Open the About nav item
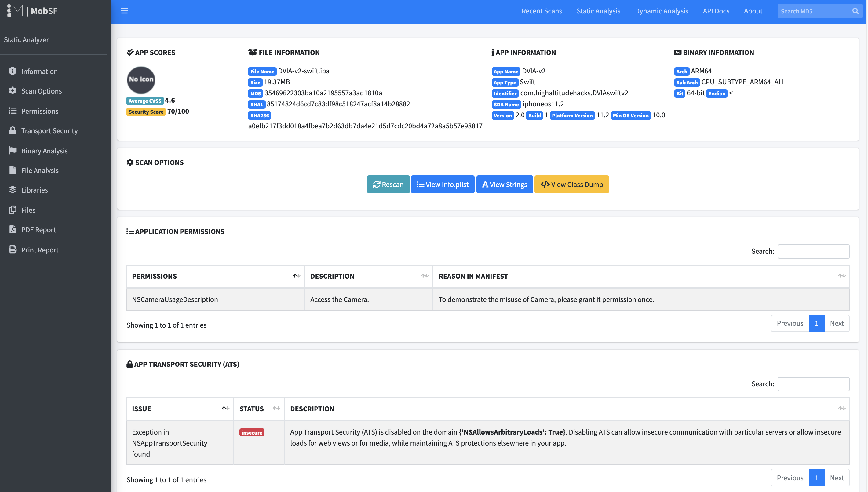The height and width of the screenshot is (492, 868). (753, 11)
